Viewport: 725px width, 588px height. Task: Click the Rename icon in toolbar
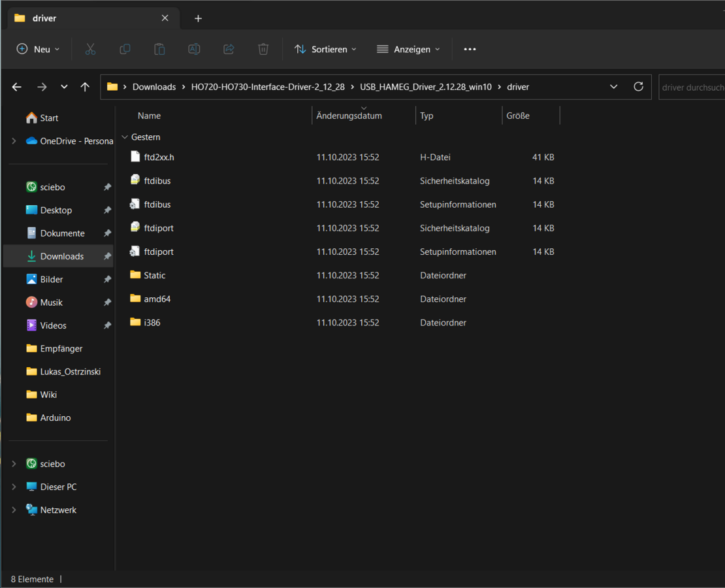pyautogui.click(x=194, y=49)
